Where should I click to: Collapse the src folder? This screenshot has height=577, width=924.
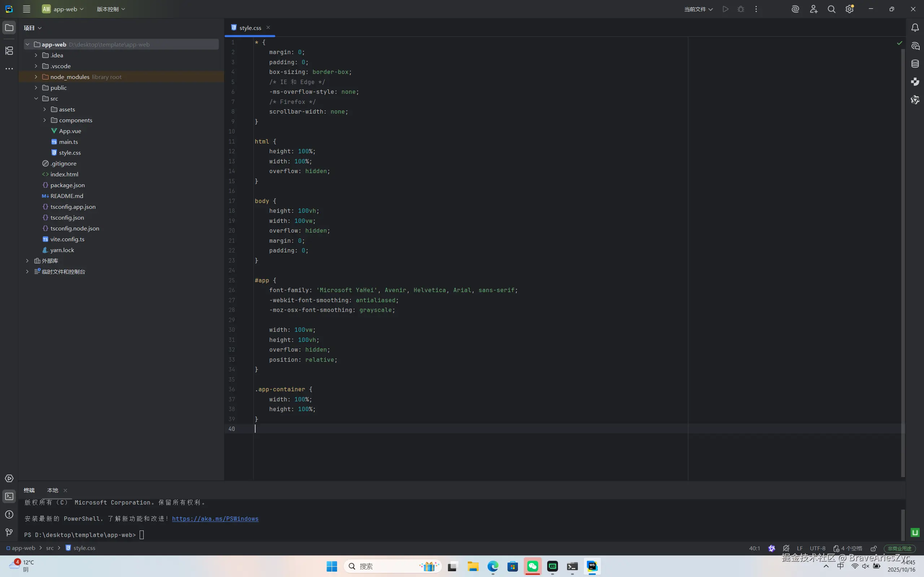(36, 98)
